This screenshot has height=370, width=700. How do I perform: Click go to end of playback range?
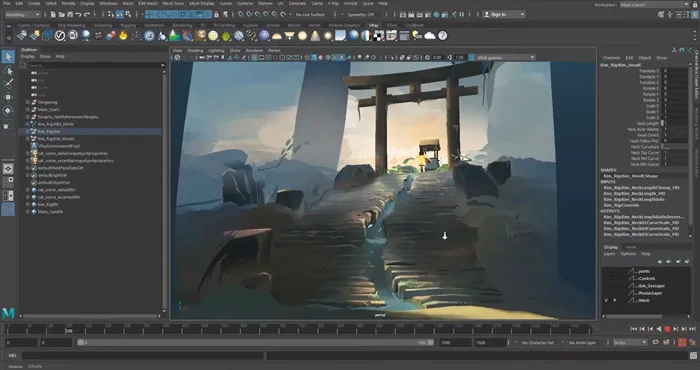(693, 329)
